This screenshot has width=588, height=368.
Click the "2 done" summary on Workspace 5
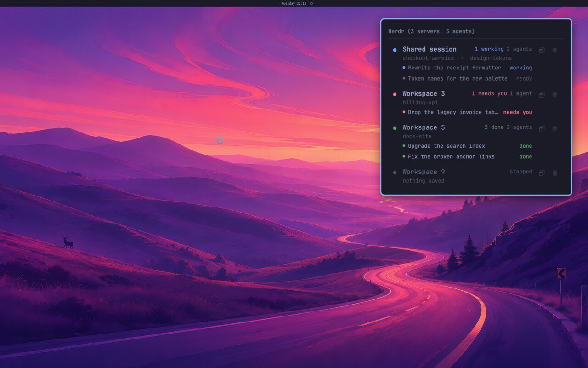pos(494,127)
